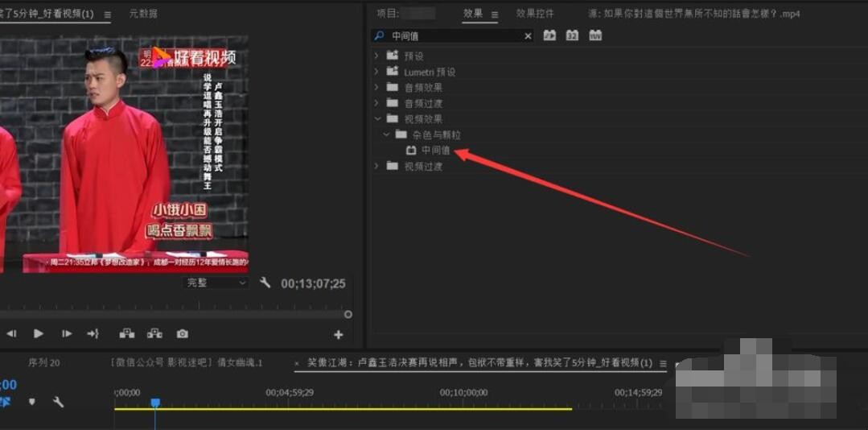This screenshot has width=868, height=430.
Task: Switch to the 效果控件 tab
Action: click(535, 14)
